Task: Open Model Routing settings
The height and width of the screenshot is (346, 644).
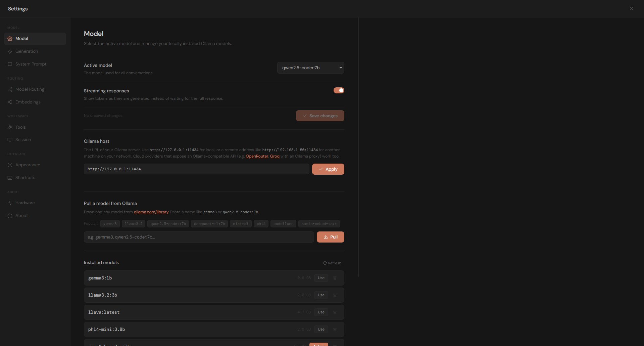Action: (35, 89)
